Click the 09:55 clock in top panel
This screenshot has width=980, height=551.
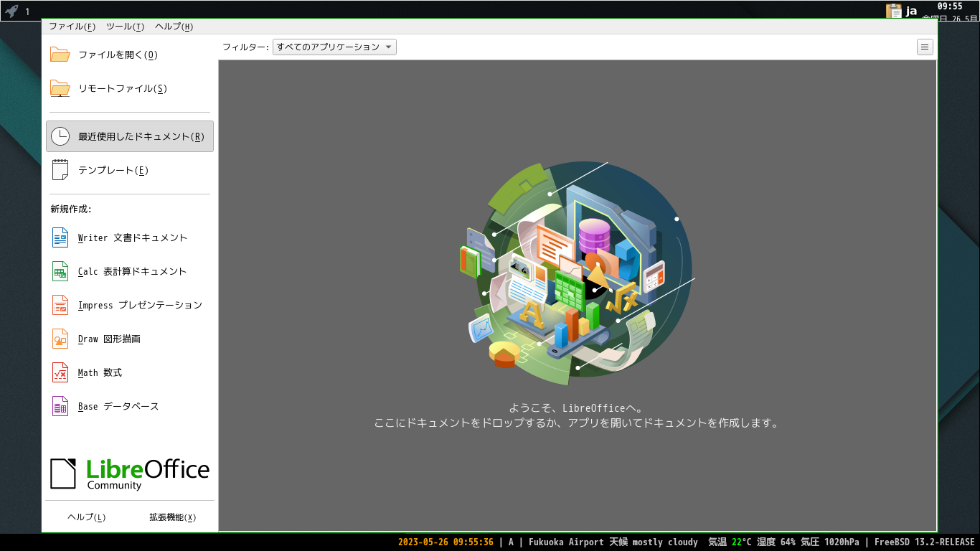950,6
